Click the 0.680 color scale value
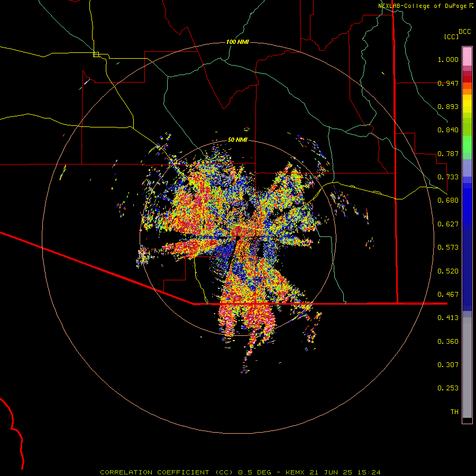 448,200
